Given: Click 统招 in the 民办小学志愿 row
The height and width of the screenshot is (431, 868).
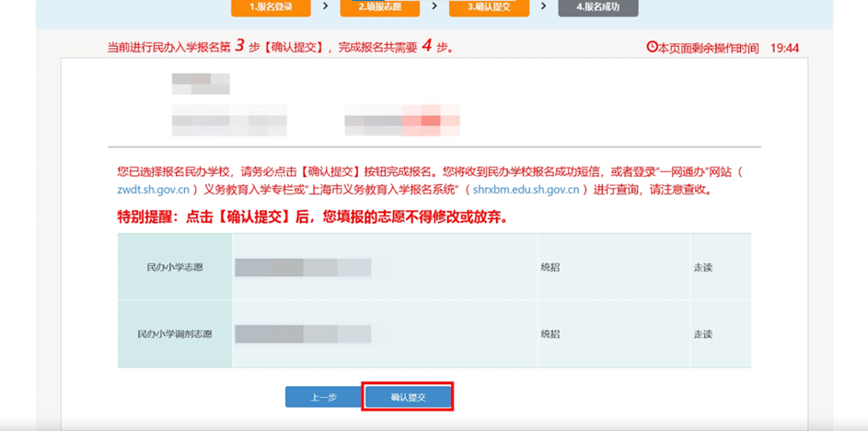Looking at the screenshot, I should pos(550,267).
